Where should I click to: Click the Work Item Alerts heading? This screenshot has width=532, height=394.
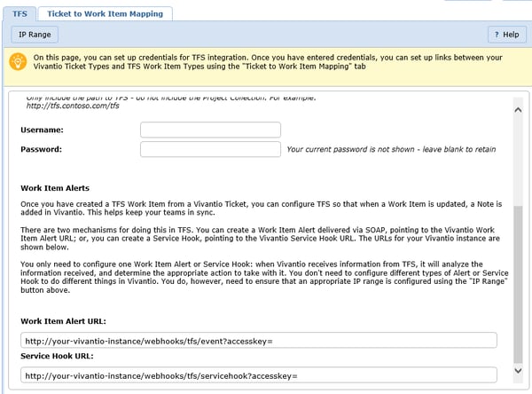point(54,189)
